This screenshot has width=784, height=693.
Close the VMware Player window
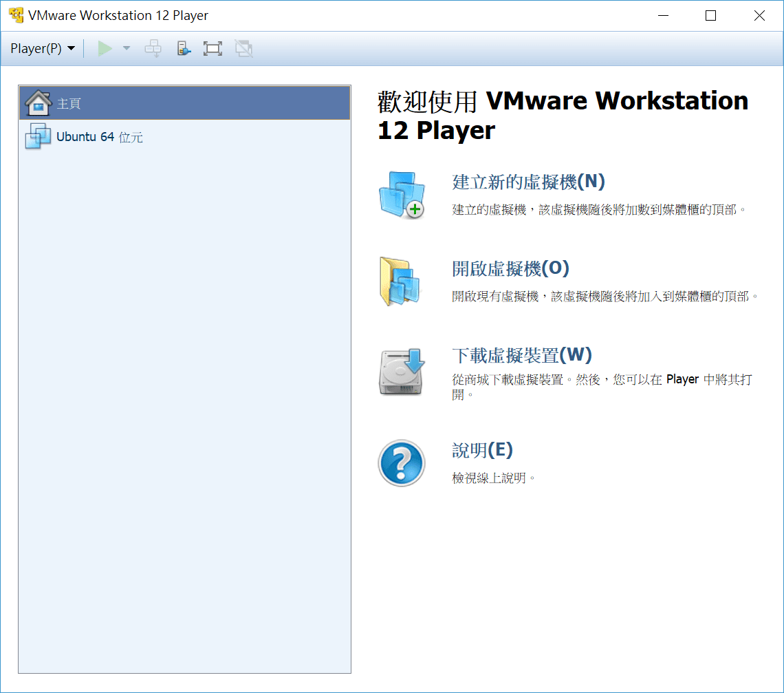tap(759, 16)
